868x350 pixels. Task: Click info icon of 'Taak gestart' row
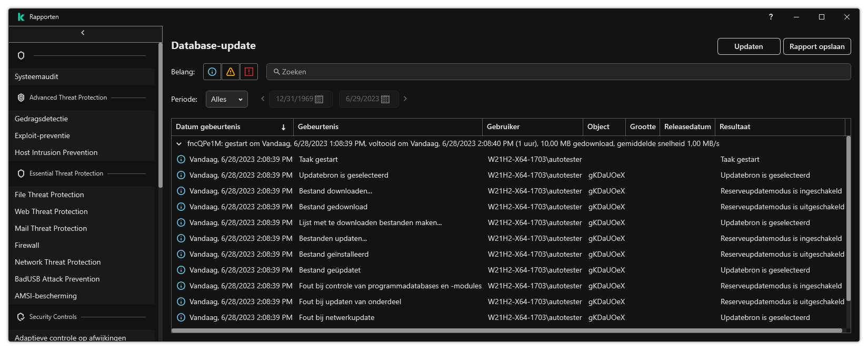pos(181,159)
